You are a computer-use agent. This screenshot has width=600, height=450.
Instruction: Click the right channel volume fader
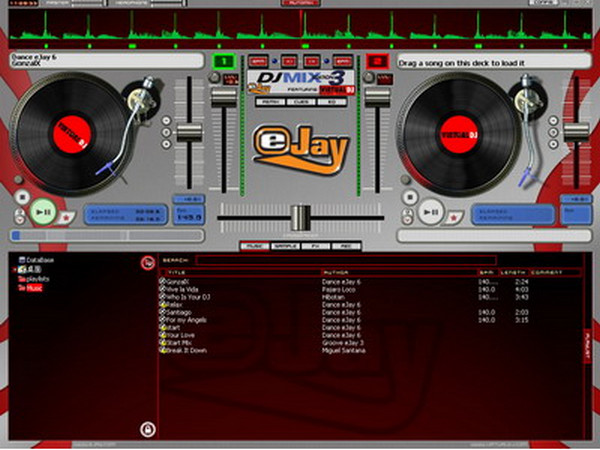[x=377, y=98]
